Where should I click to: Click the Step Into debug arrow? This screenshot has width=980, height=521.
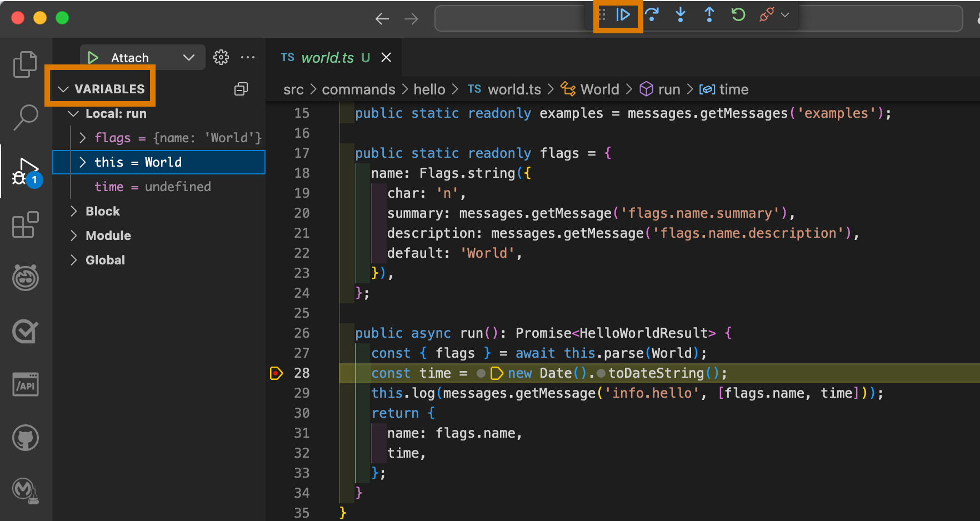click(681, 15)
